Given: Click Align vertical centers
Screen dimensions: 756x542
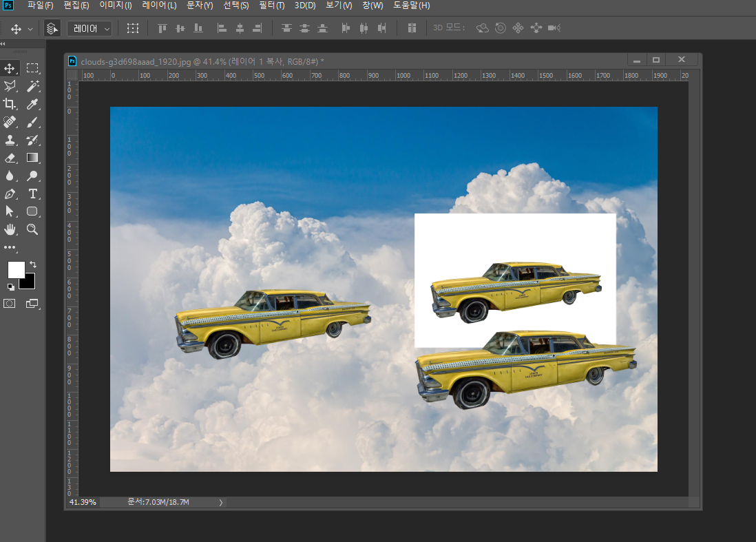Looking at the screenshot, I should [180, 28].
